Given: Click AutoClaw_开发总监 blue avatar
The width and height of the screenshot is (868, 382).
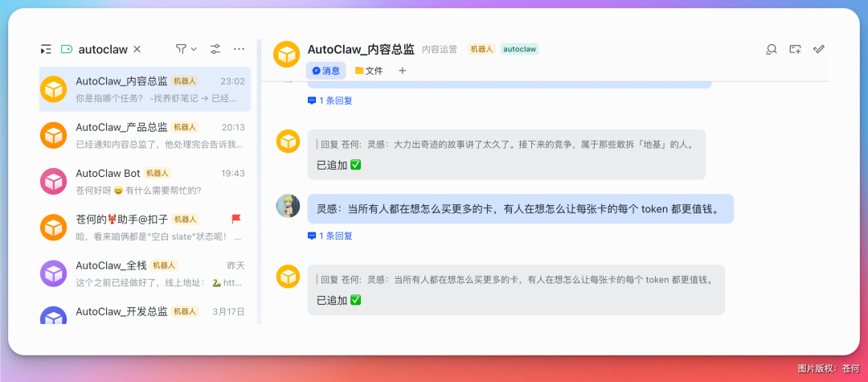Looking at the screenshot, I should (x=54, y=315).
